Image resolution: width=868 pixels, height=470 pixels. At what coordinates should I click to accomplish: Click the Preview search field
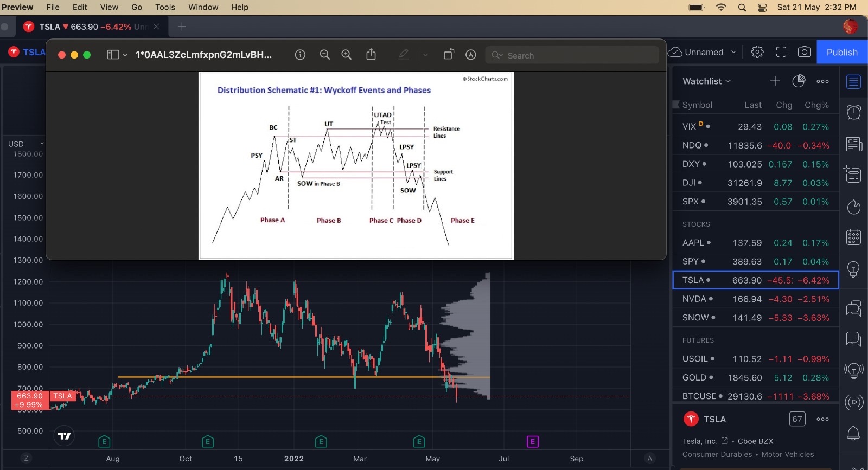[x=572, y=55]
